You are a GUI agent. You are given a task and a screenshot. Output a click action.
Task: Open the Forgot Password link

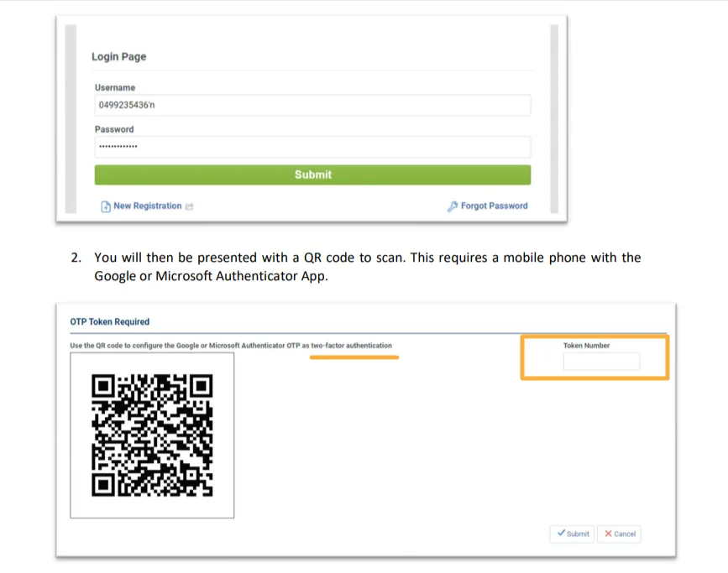(x=494, y=206)
